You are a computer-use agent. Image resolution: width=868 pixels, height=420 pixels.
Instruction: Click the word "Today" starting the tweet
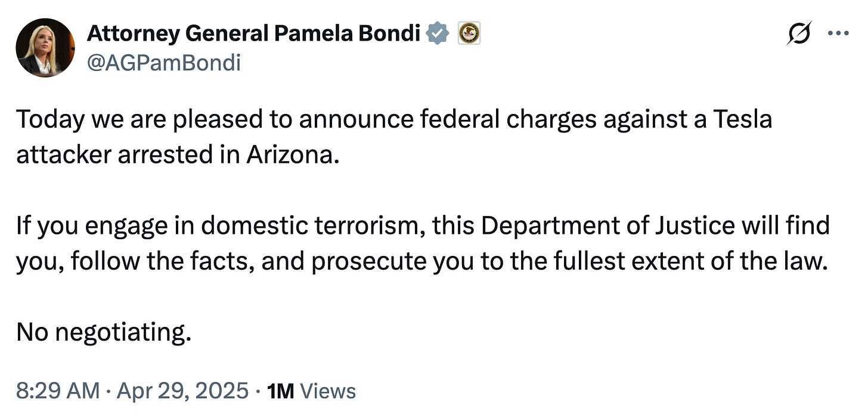click(x=49, y=120)
